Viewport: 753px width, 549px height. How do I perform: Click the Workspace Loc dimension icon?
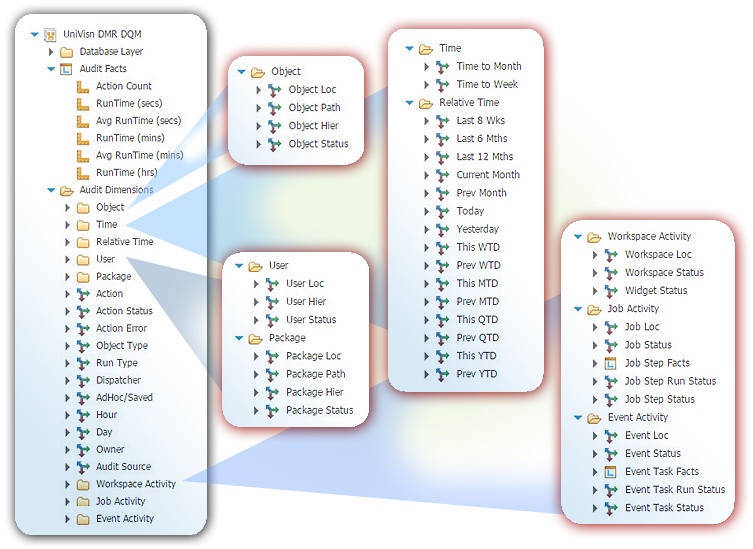pos(611,255)
